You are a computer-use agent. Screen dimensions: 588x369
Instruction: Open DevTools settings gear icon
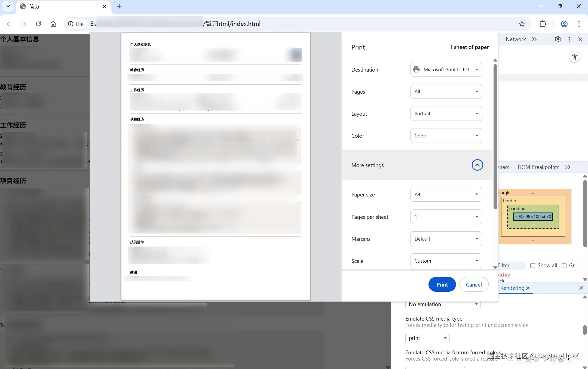point(558,39)
